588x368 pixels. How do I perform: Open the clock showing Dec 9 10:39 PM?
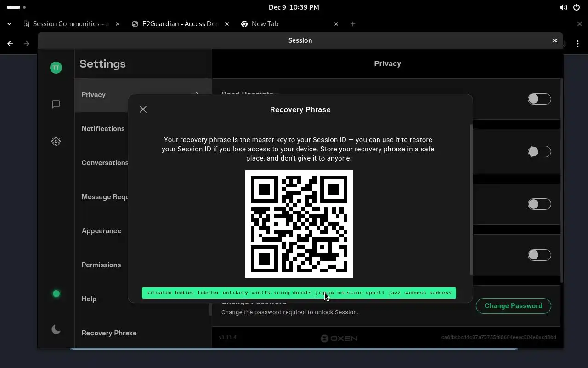pyautogui.click(x=294, y=7)
